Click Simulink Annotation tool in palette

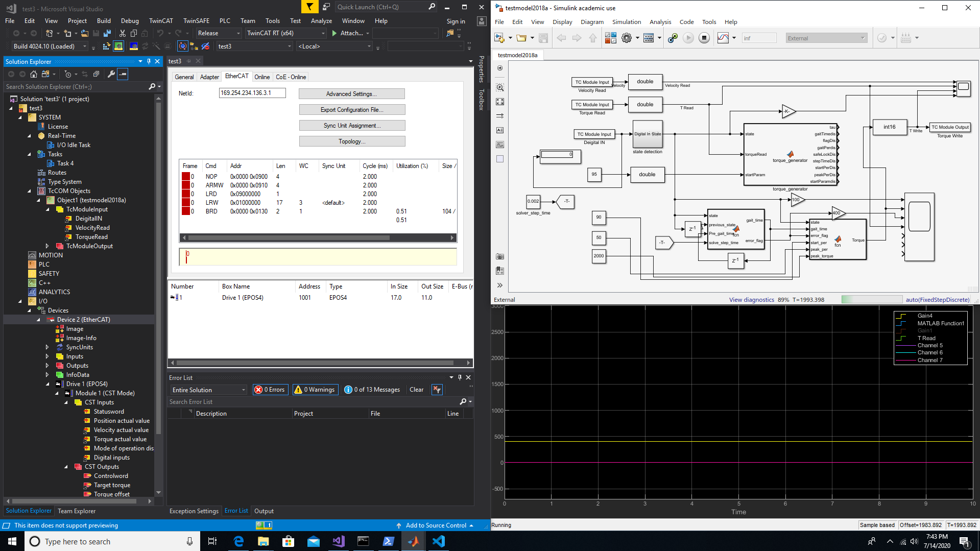(x=500, y=130)
